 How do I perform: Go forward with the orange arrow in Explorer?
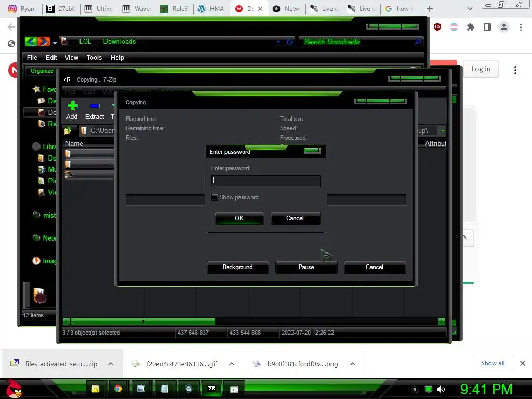point(44,42)
